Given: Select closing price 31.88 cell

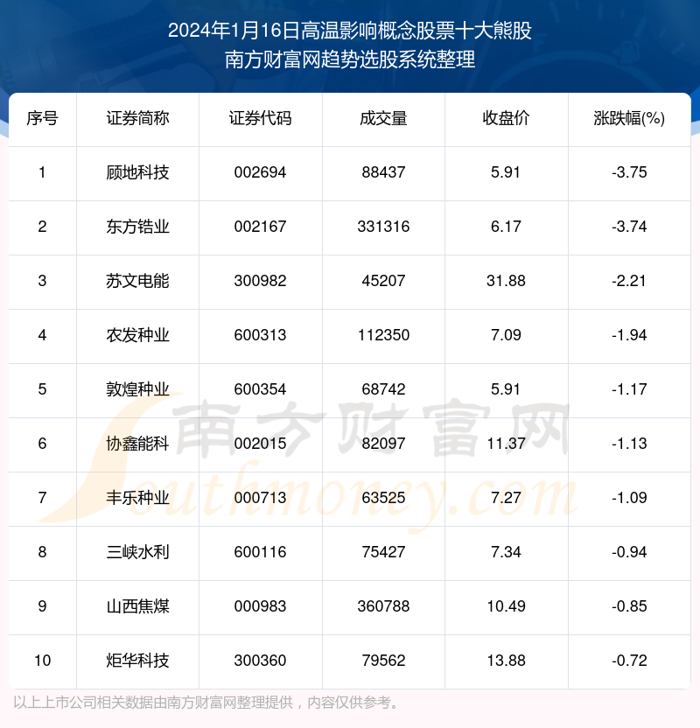Looking at the screenshot, I should pos(506,281).
